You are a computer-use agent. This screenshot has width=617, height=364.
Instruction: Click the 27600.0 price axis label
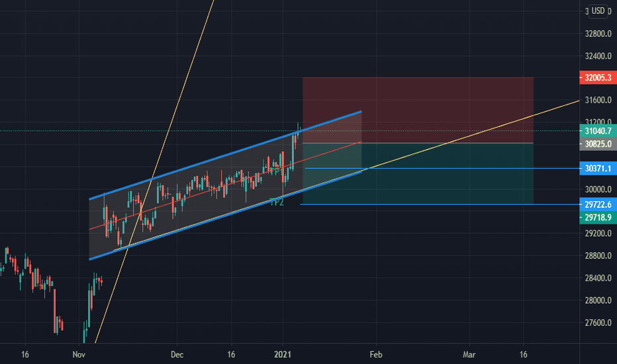[598, 323]
